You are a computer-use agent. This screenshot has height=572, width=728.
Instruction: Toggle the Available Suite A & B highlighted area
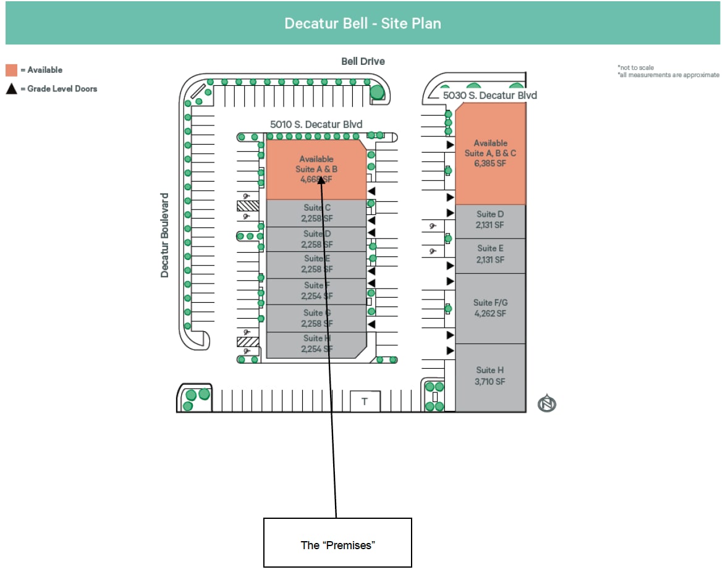(315, 168)
